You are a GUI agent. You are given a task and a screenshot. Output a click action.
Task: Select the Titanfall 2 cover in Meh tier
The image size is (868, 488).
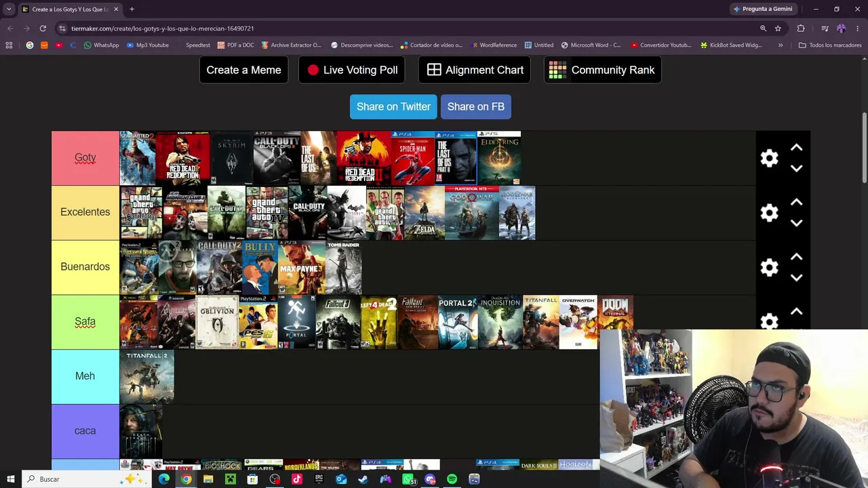click(x=147, y=377)
